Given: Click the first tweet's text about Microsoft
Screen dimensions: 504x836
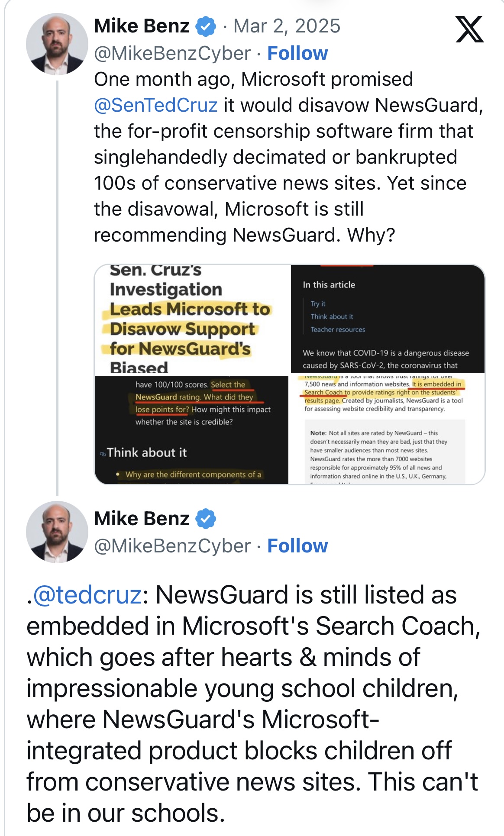Looking at the screenshot, I should [x=288, y=157].
